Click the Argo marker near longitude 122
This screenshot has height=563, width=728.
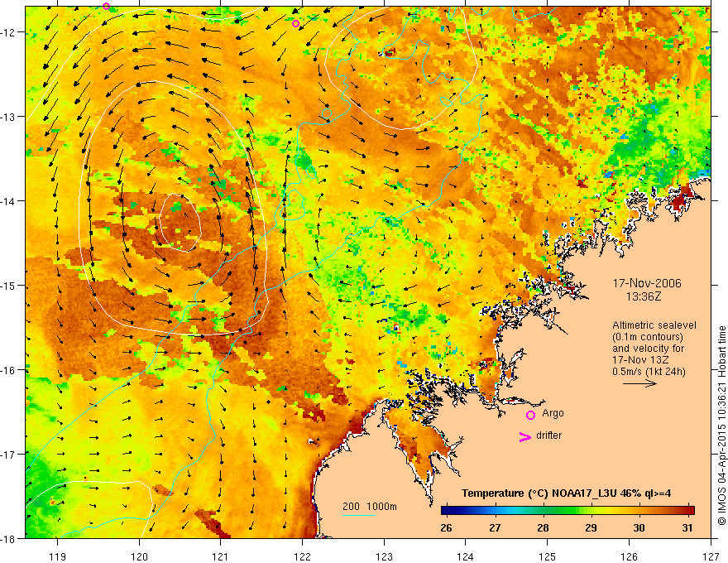[x=296, y=24]
